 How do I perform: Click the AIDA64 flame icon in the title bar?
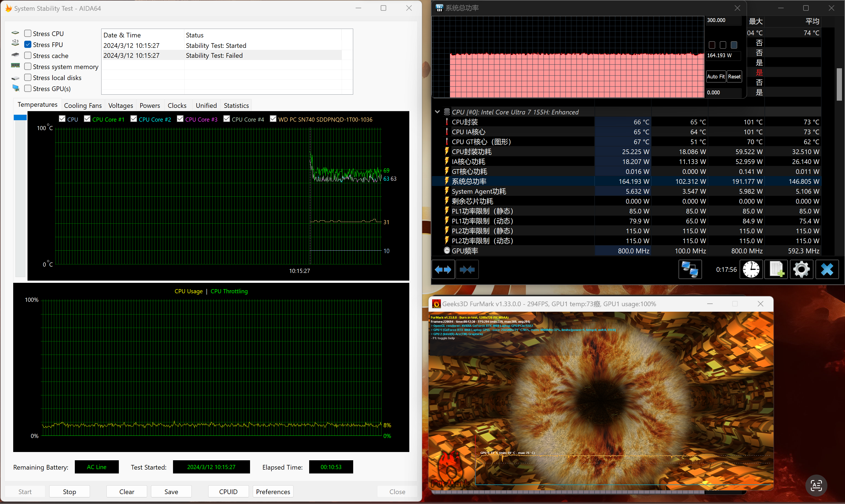9,8
